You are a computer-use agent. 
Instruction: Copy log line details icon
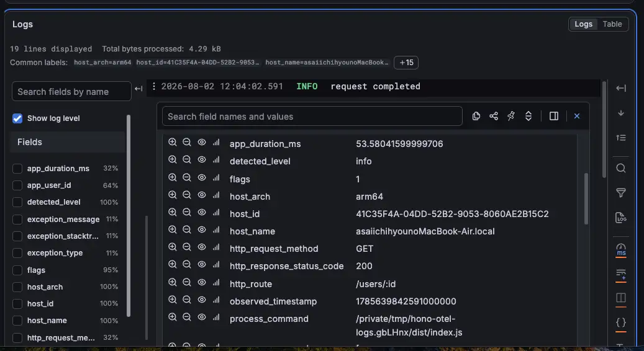tap(476, 116)
